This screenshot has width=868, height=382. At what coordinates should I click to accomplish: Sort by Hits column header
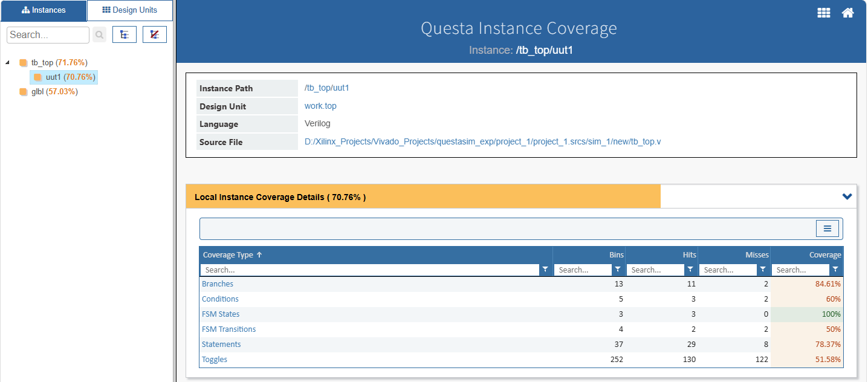point(662,255)
